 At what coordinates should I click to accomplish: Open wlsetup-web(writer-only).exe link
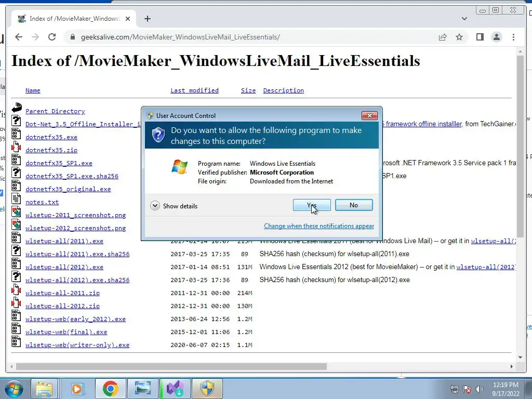77,345
